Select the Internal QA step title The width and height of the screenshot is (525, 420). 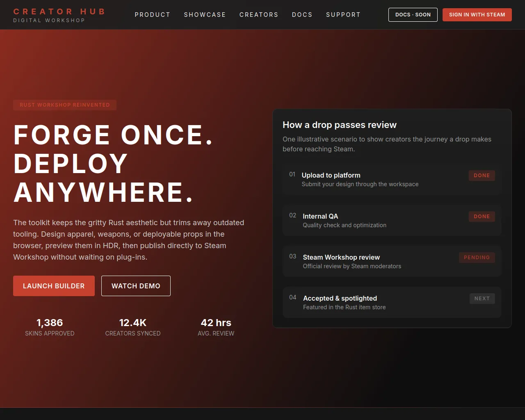[320, 216]
